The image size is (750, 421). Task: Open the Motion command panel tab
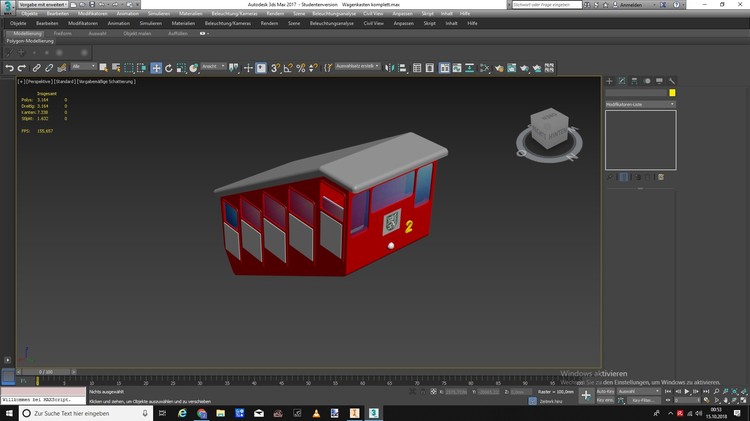pyautogui.click(x=647, y=81)
